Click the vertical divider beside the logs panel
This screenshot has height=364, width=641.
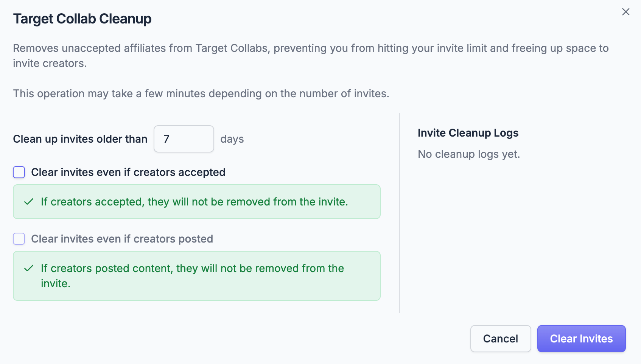pyautogui.click(x=399, y=213)
